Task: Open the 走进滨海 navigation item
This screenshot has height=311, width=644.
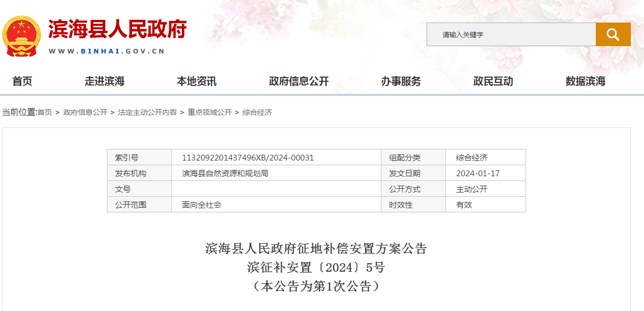Action: pos(104,81)
